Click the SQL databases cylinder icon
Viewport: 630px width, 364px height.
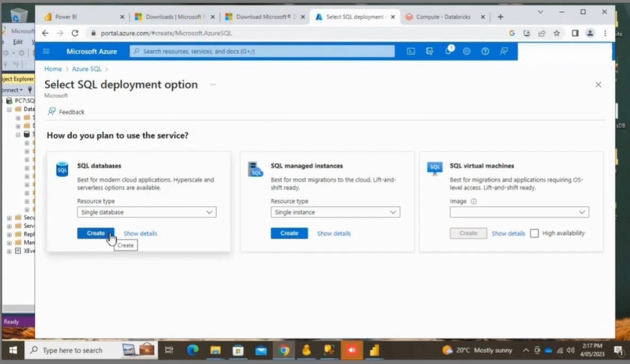tap(62, 170)
